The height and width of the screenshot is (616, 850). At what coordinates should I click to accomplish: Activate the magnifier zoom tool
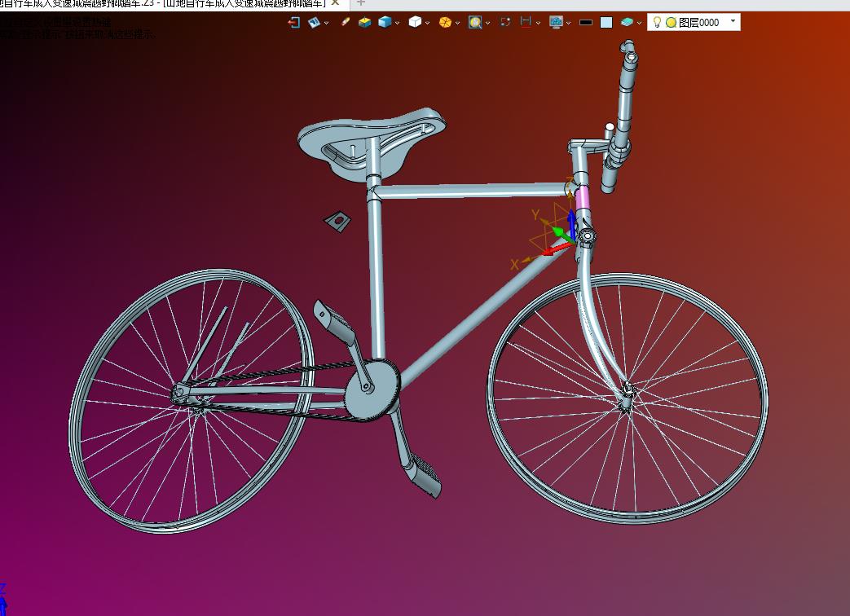(475, 22)
